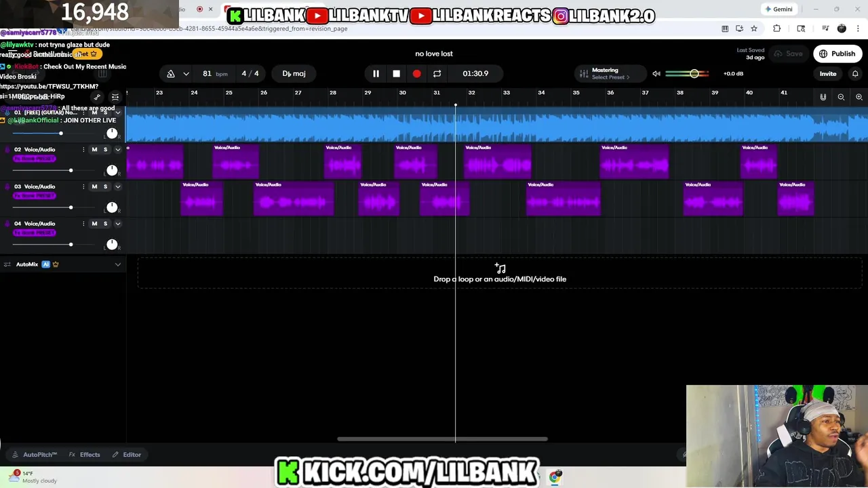The height and width of the screenshot is (488, 868).
Task: Open Gemini in the Chrome title bar
Action: coord(778,9)
